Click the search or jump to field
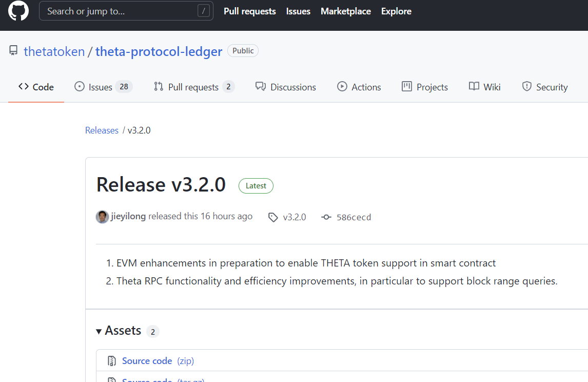This screenshot has width=588, height=382. pos(126,11)
